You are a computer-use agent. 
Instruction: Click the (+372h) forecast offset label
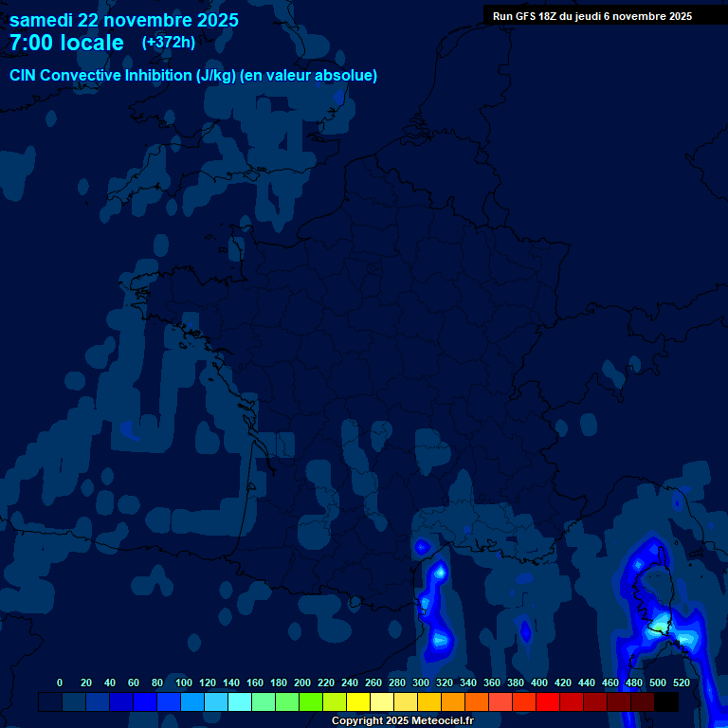[x=169, y=43]
